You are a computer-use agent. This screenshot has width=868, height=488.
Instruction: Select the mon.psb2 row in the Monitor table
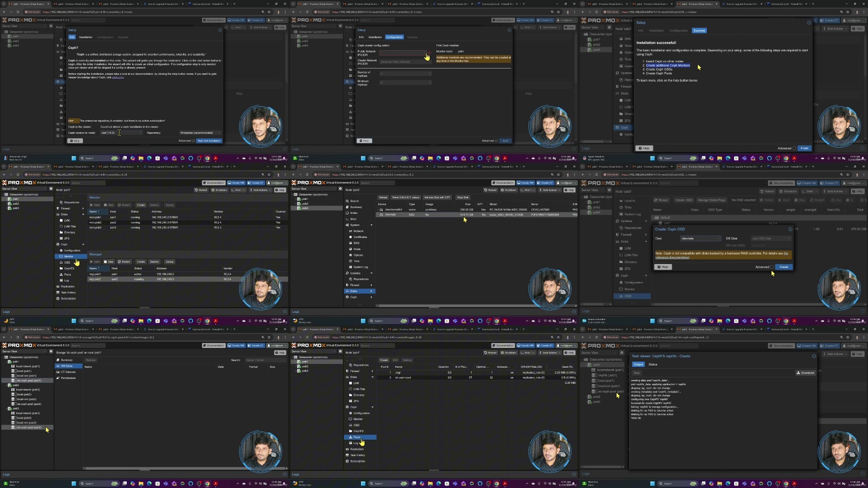[188, 223]
